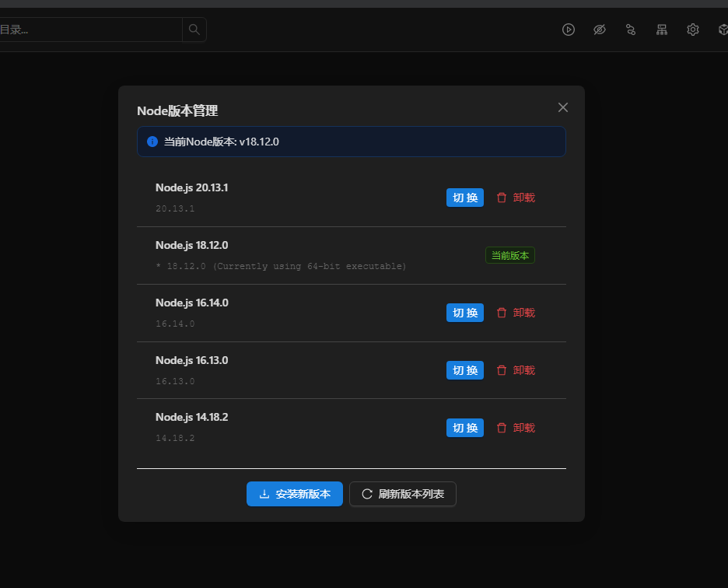The width and height of the screenshot is (728, 588).
Task: Click the cube package icon at right edge
Action: [x=723, y=30]
